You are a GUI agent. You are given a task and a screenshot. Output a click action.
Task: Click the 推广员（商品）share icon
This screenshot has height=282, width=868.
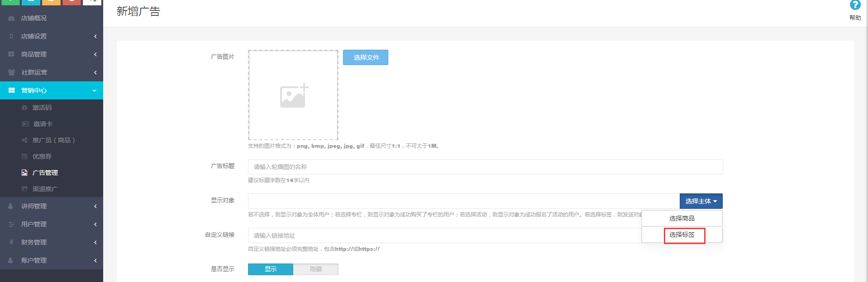tap(24, 140)
